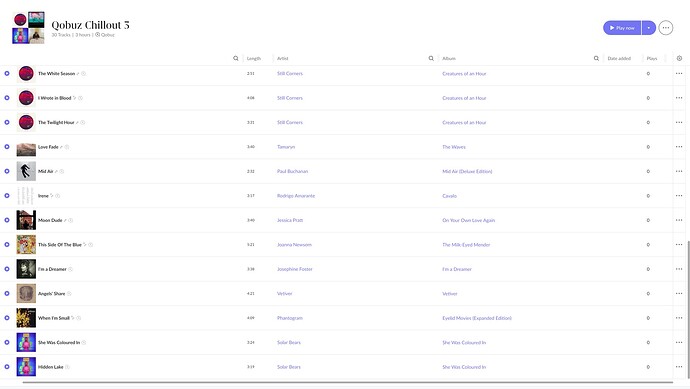690x389 pixels.
Task: Click the circle marker beside Mid Air
Action: pyautogui.click(x=7, y=171)
